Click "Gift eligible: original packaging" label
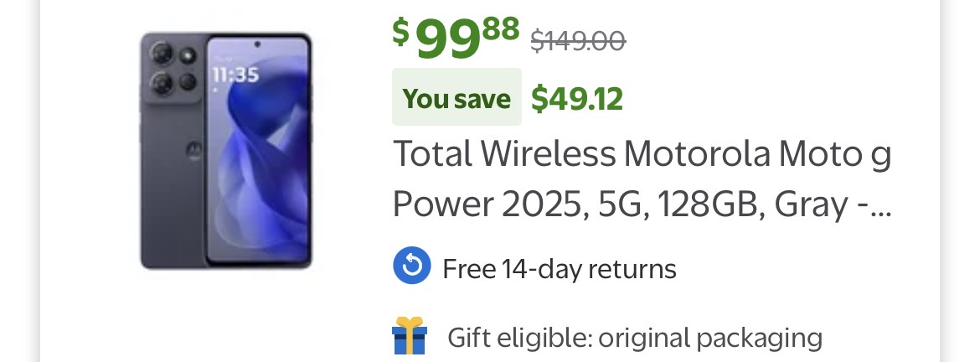 [x=634, y=338]
